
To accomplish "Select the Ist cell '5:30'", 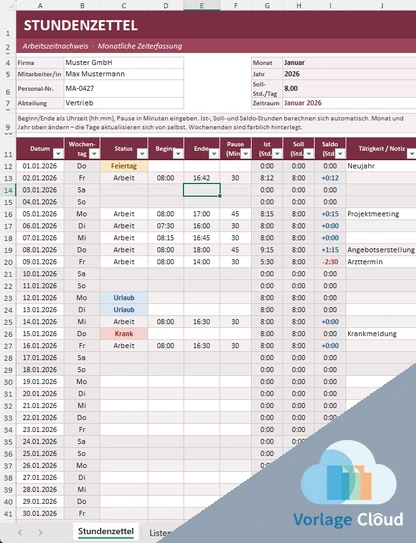I will (x=267, y=262).
